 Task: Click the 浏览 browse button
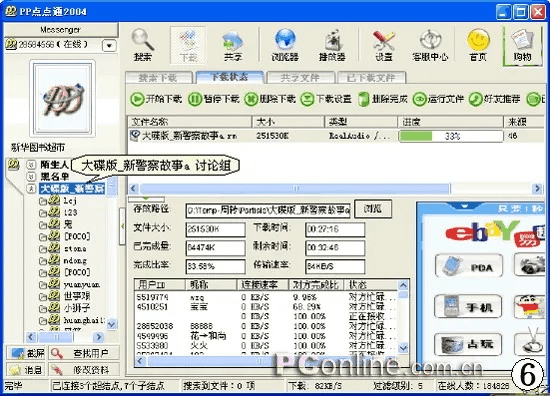[373, 209]
